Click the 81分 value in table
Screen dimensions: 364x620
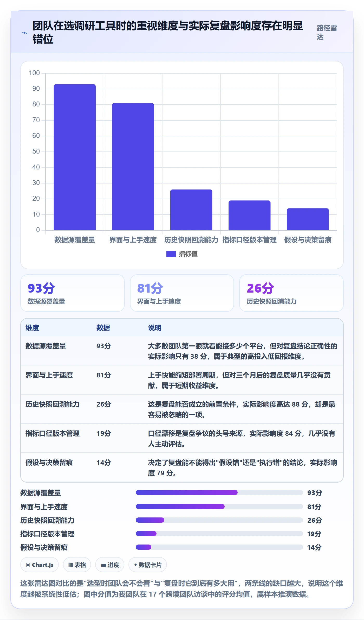[x=104, y=375]
